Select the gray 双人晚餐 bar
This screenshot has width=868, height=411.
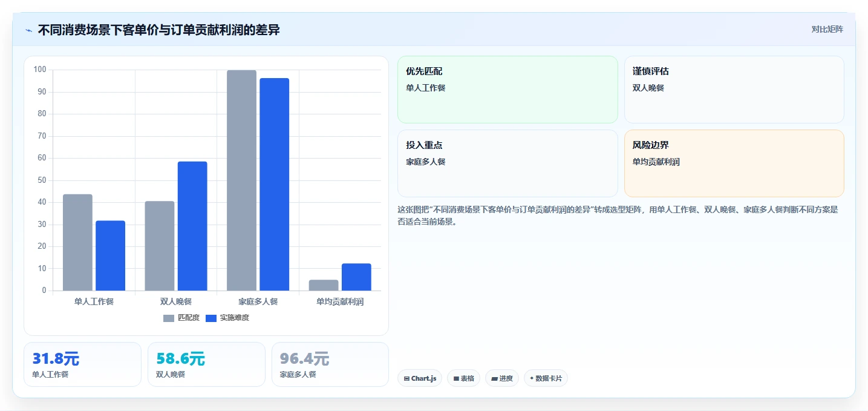[x=160, y=246]
